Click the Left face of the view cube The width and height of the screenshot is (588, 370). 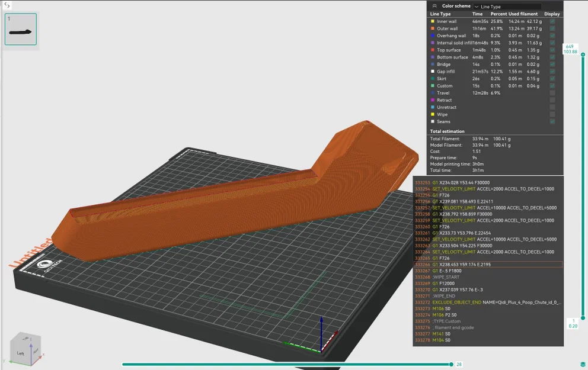tap(20, 353)
